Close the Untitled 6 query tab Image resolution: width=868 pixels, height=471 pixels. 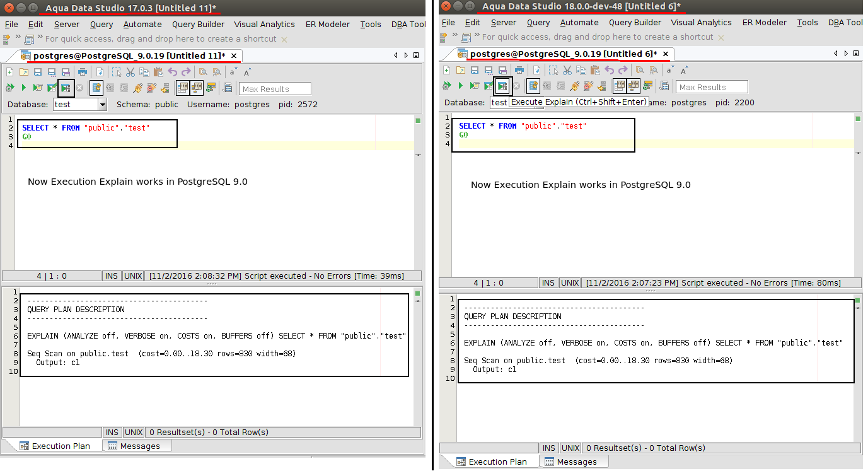666,54
